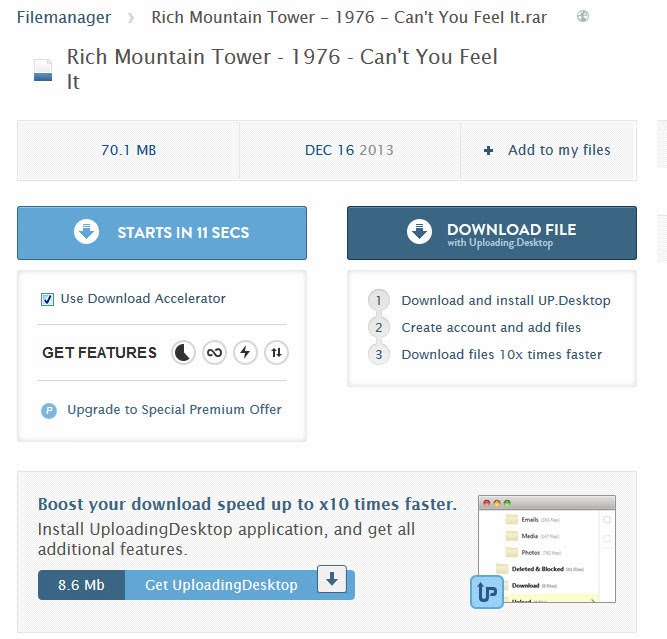The width and height of the screenshot is (667, 639).
Task: Click step 2 number circle
Action: point(379,328)
